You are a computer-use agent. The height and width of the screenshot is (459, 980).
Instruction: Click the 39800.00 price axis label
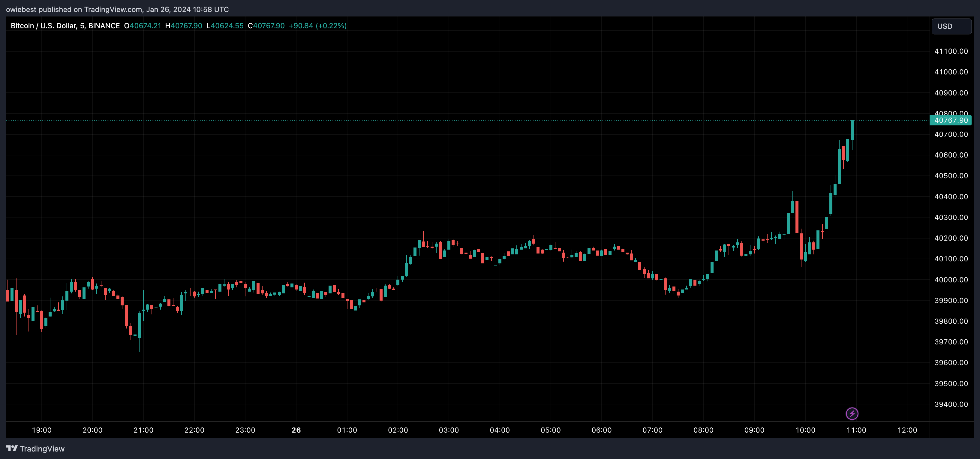tap(951, 321)
